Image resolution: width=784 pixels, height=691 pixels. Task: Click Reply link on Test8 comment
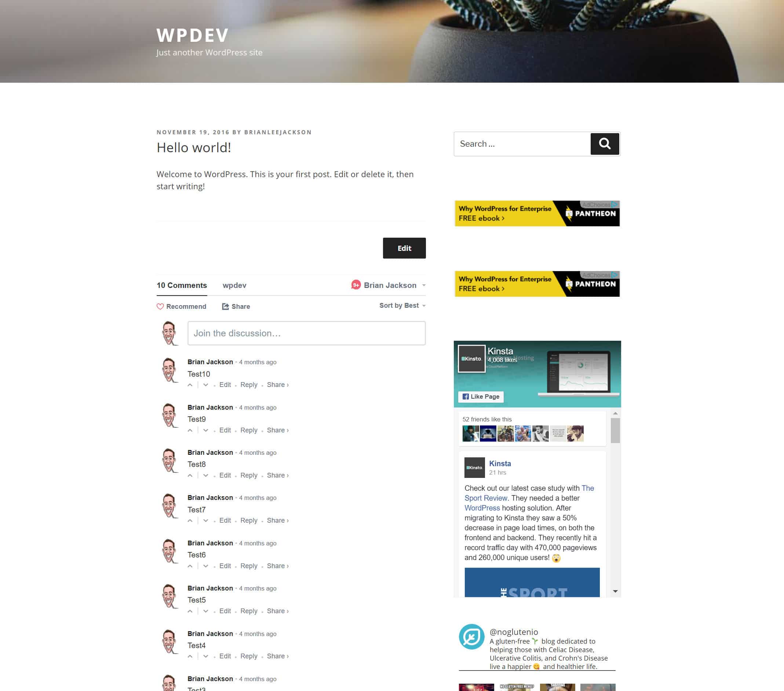pos(248,475)
